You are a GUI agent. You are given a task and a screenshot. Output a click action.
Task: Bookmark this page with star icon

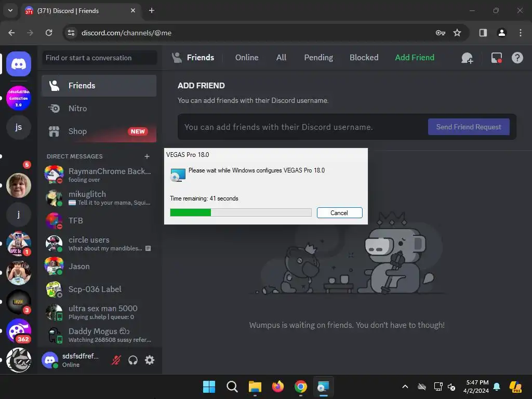point(457,33)
